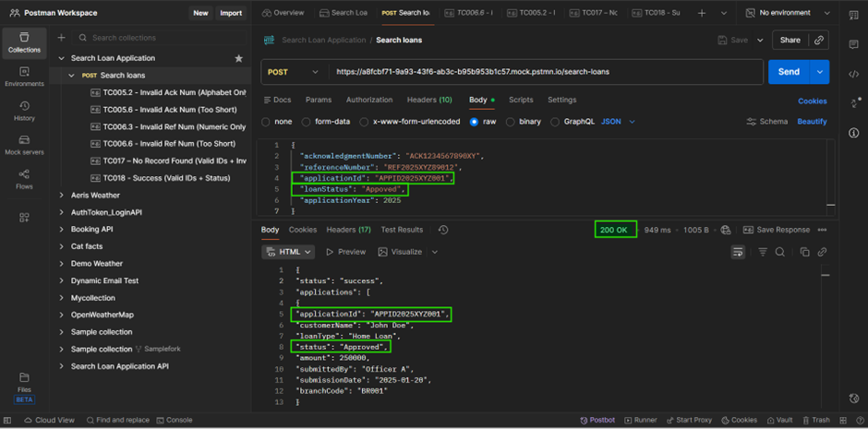The height and width of the screenshot is (429, 868).
Task: Open the Files BETA sidebar panel
Action: click(x=24, y=388)
